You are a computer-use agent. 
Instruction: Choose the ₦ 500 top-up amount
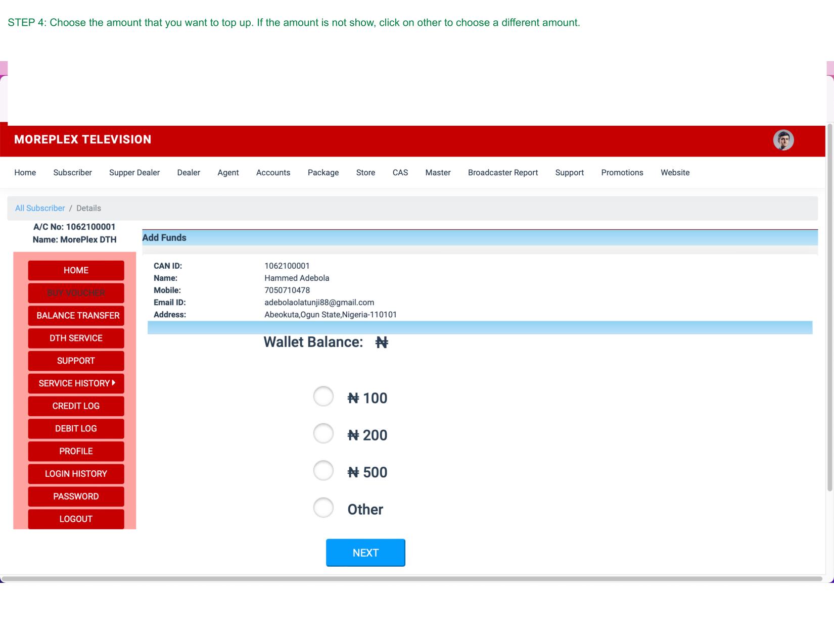coord(323,471)
